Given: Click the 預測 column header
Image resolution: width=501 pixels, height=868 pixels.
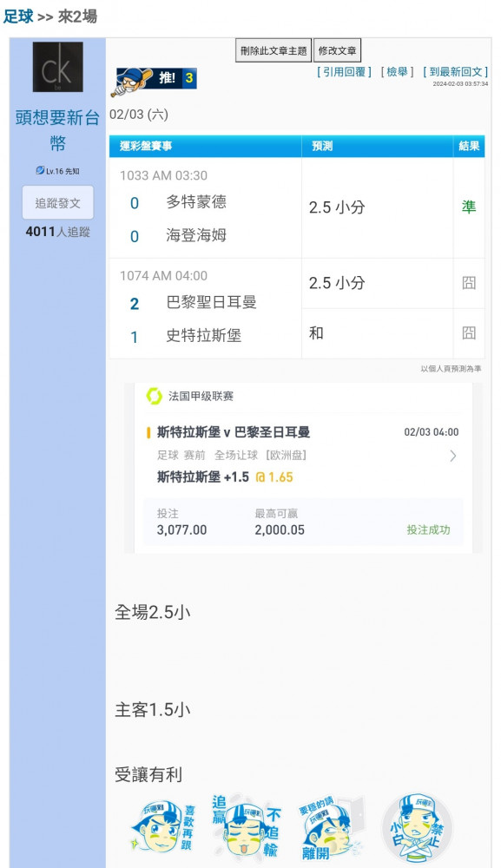Looking at the screenshot, I should (322, 146).
